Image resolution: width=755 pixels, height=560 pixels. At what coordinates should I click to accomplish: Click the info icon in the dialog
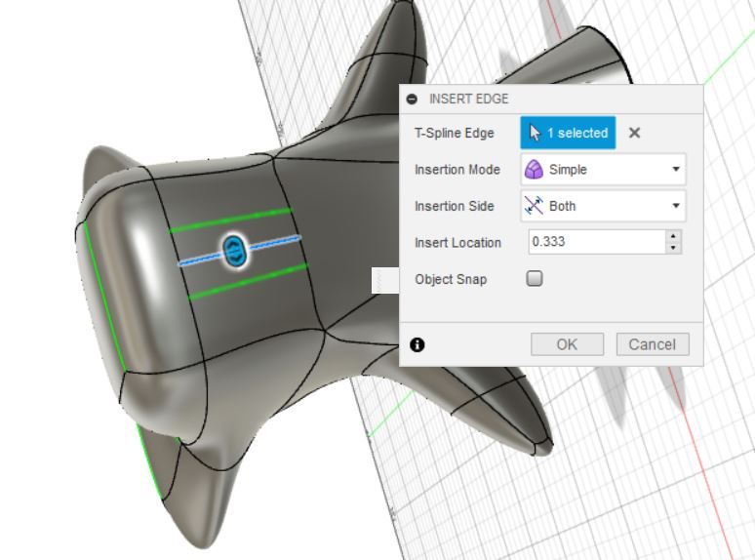[417, 344]
